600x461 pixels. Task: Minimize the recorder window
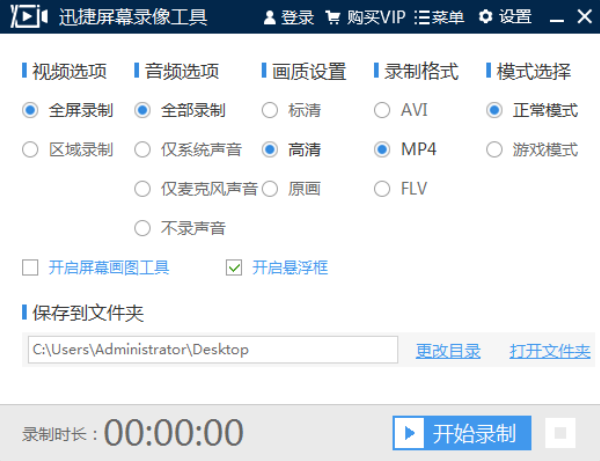[556, 19]
